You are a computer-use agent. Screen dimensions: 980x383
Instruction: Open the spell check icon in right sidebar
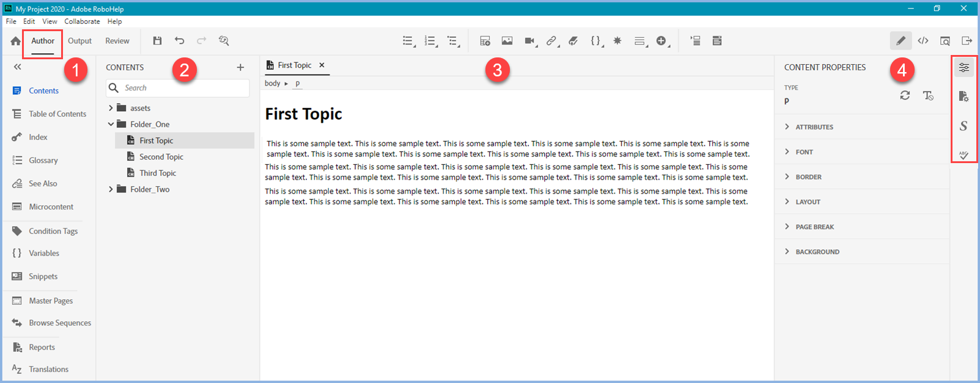coord(963,155)
